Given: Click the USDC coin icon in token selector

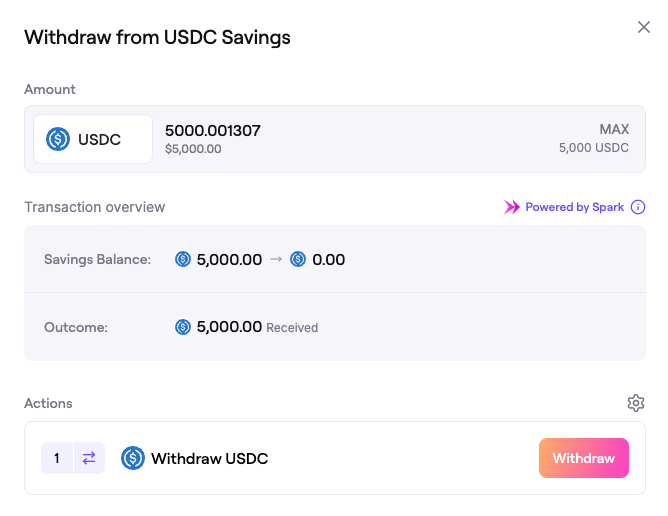Looking at the screenshot, I should [x=58, y=140].
